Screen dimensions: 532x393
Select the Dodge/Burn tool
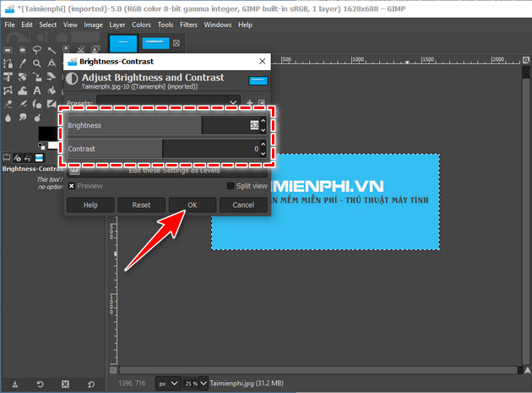[37, 117]
